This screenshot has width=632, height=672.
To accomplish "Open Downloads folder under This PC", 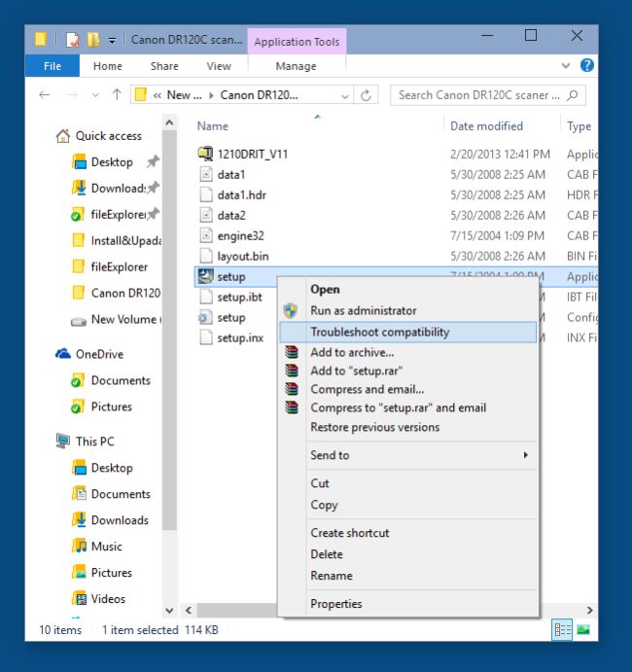I will point(120,520).
